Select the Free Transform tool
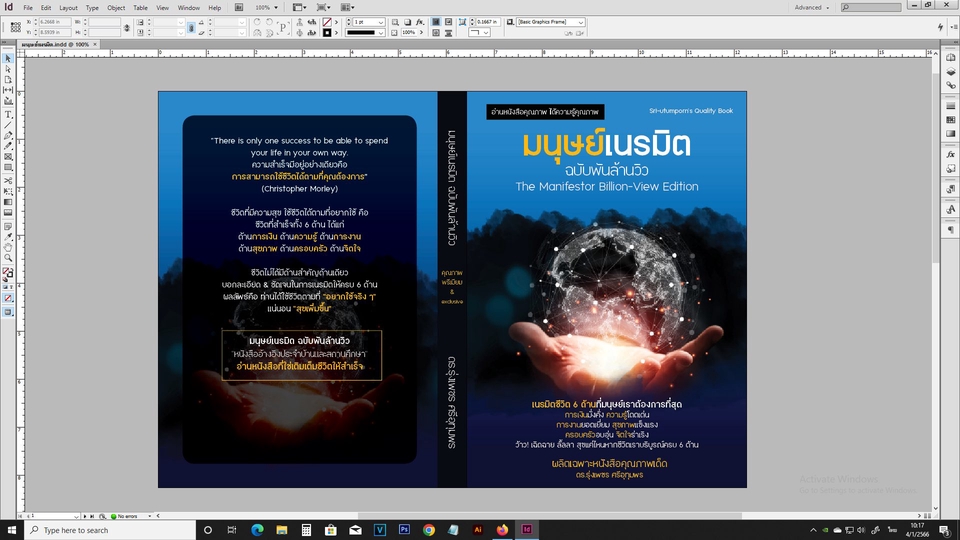This screenshot has width=960, height=540. coord(8,191)
